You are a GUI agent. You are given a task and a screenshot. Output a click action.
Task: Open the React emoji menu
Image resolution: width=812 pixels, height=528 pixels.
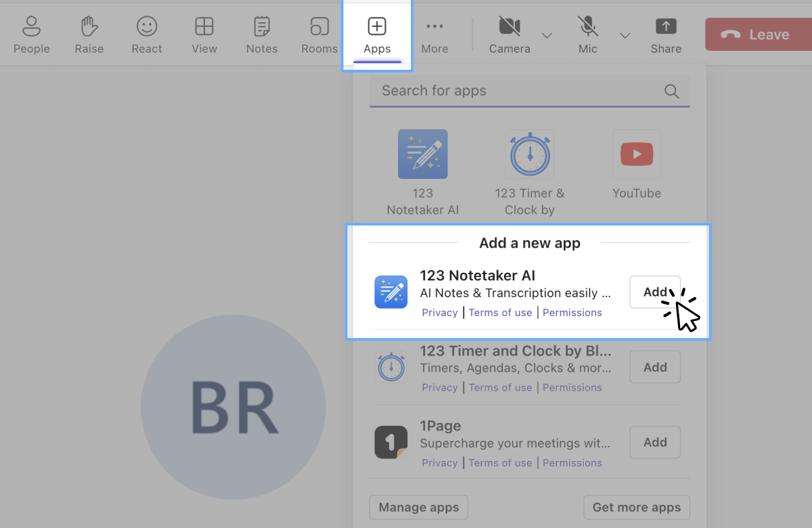[x=147, y=35]
